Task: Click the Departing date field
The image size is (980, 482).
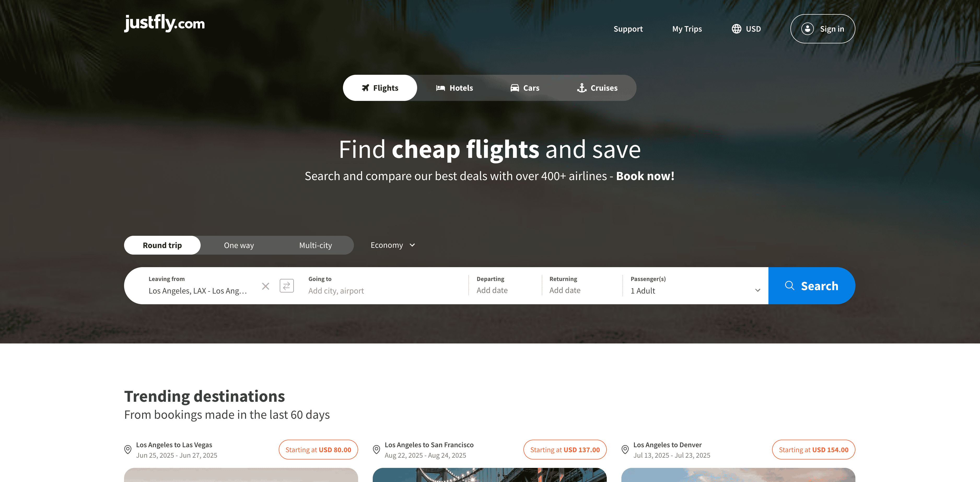Action: (505, 285)
